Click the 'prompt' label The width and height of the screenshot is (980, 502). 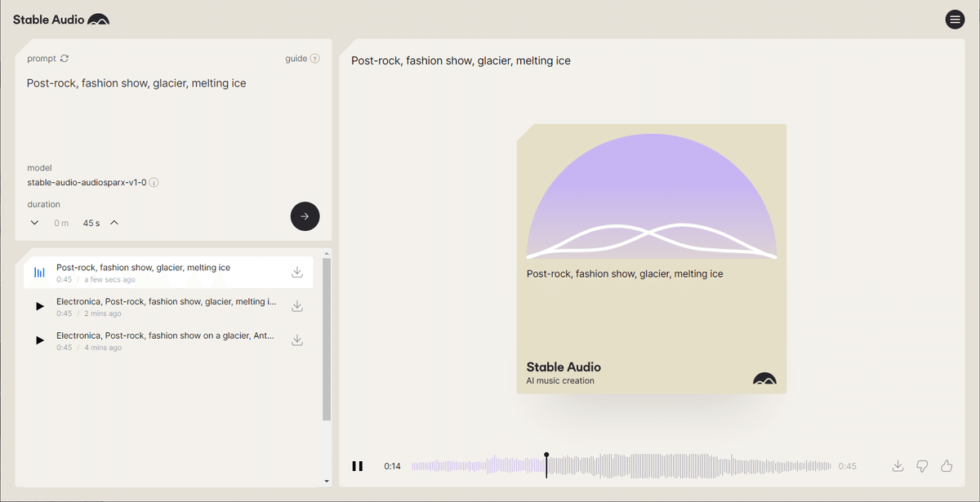42,59
